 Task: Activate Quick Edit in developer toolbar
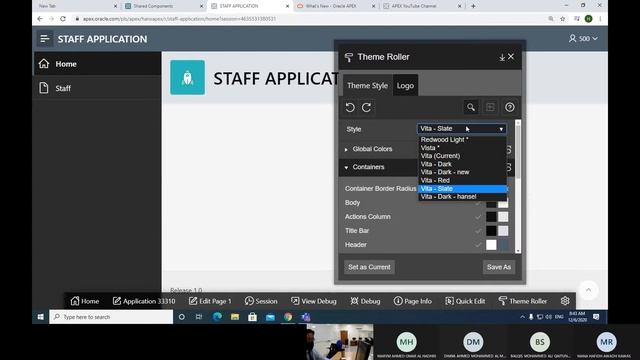(465, 301)
